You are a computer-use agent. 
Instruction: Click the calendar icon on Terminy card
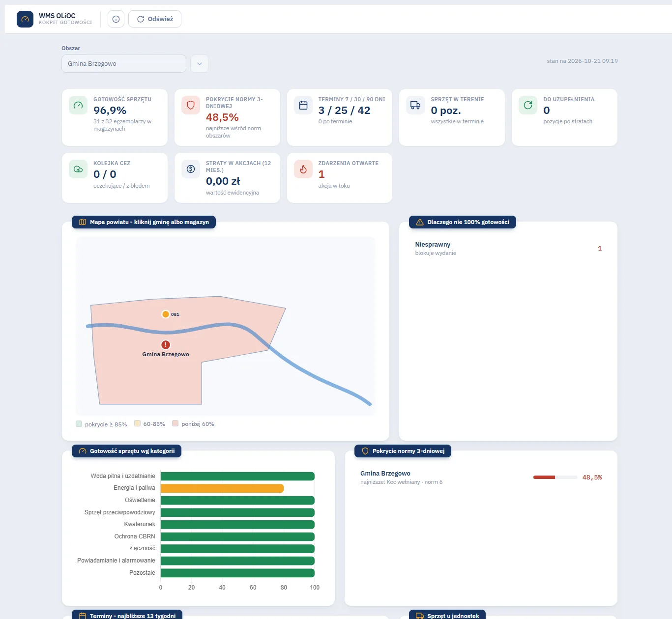303,105
